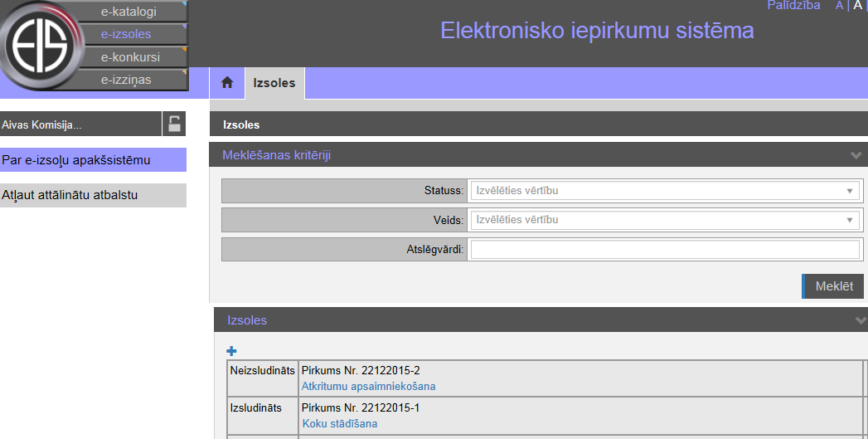Screen dimensions: 868x439
Task: Switch to the Izsoles tab
Action: point(274,83)
